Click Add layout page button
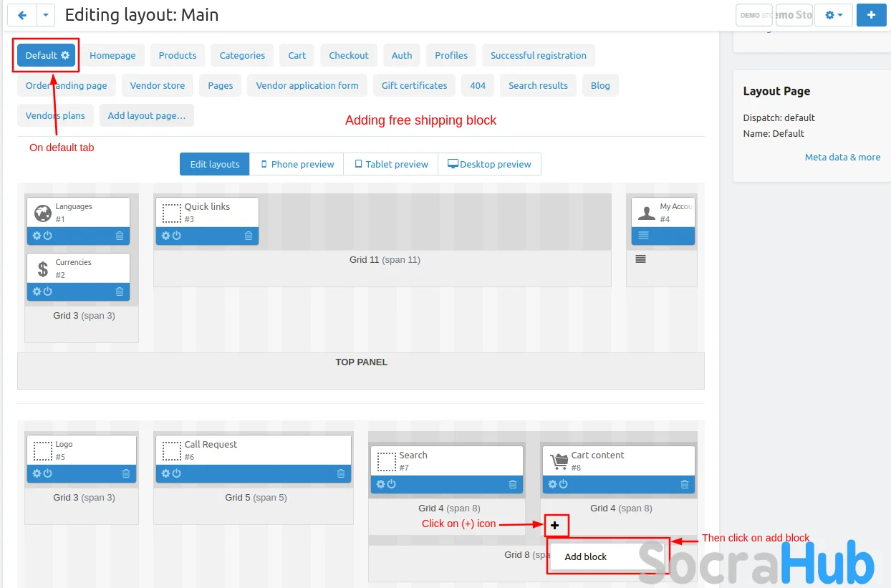The width and height of the screenshot is (891, 588). (x=147, y=115)
